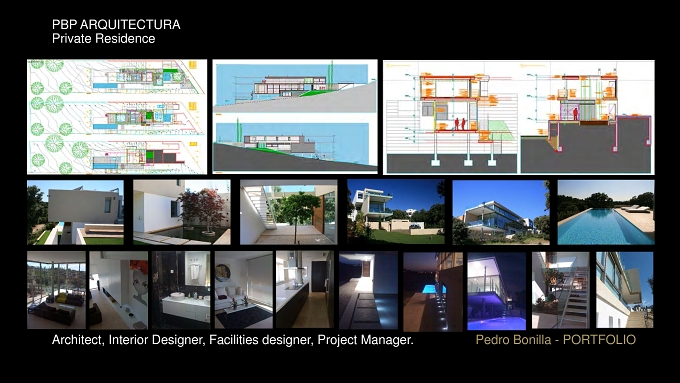Open the outdoor metal staircase photo
Image resolution: width=680 pixels, height=383 pixels.
click(561, 290)
